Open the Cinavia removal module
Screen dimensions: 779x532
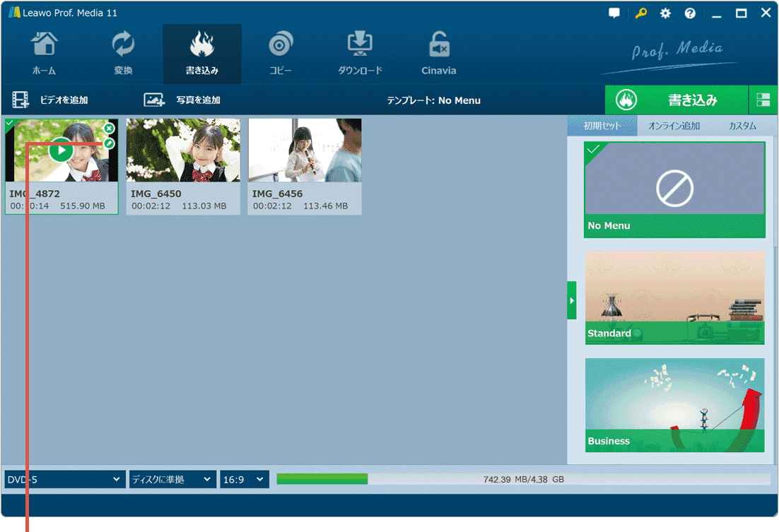439,54
